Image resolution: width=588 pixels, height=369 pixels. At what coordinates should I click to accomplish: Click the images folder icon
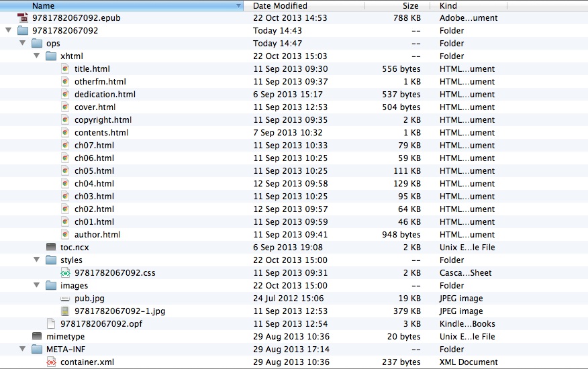point(51,285)
